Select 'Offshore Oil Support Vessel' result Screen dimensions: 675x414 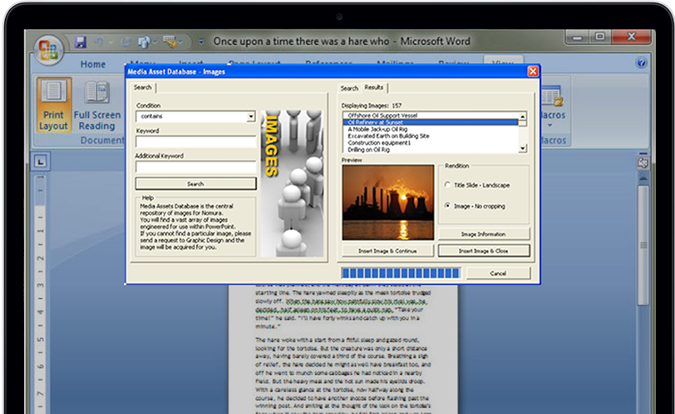382,115
